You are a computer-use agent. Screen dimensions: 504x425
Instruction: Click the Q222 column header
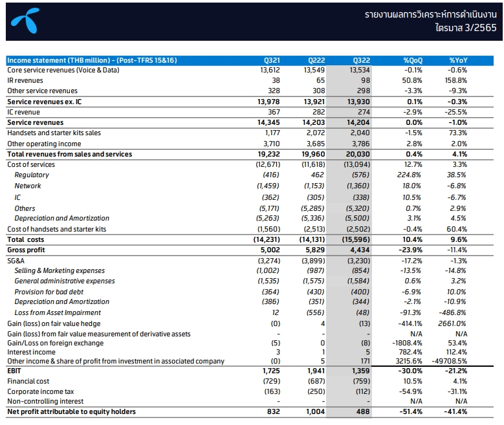point(316,60)
